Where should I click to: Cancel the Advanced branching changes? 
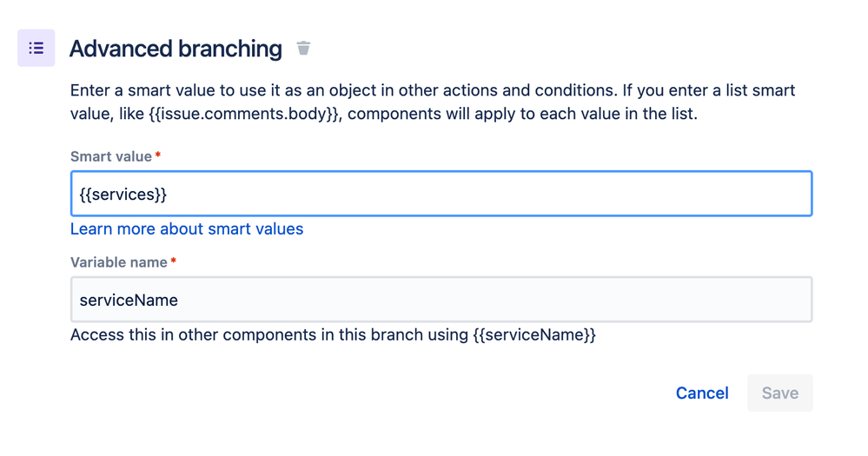tap(702, 393)
